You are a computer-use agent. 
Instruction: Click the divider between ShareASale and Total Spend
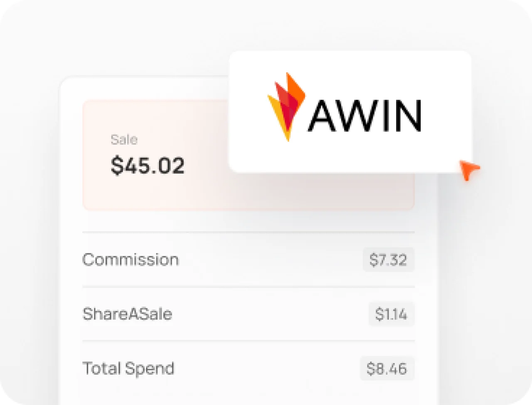(248, 341)
